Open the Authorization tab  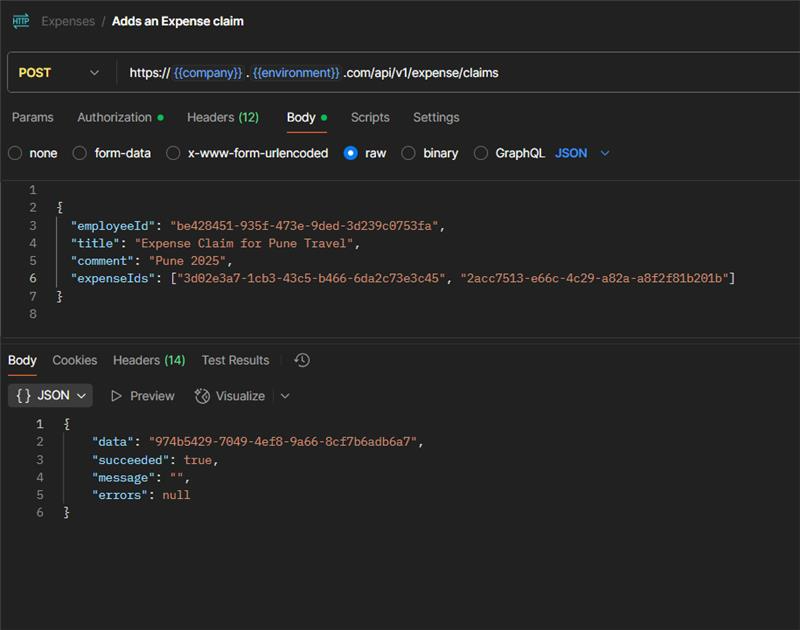click(x=115, y=117)
